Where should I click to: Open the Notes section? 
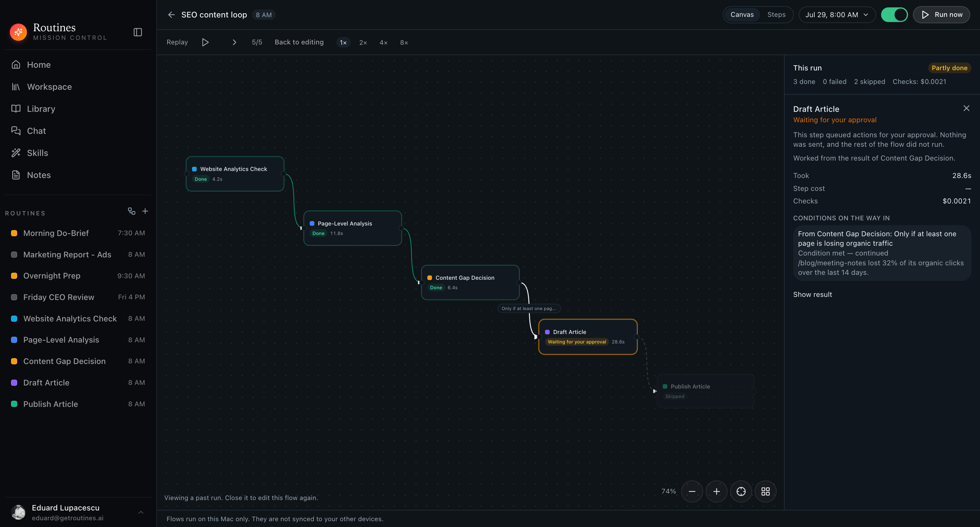click(78, 175)
